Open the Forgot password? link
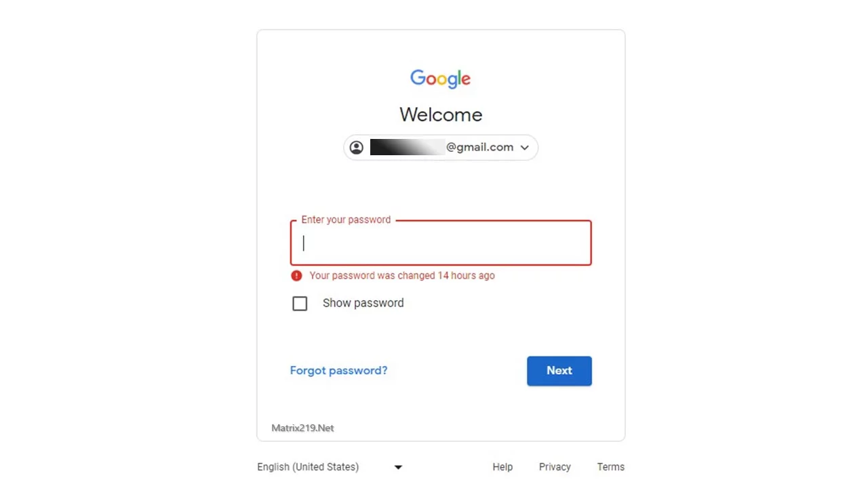Screen dimensions: 868x488 click(338, 370)
